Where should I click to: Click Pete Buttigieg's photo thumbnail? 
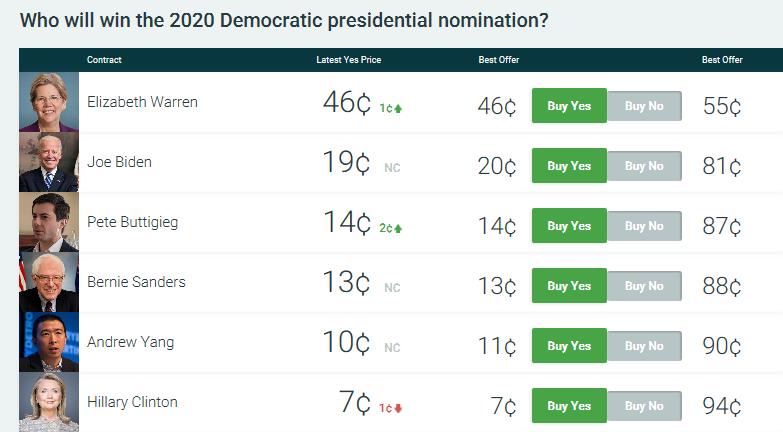pyautogui.click(x=48, y=222)
